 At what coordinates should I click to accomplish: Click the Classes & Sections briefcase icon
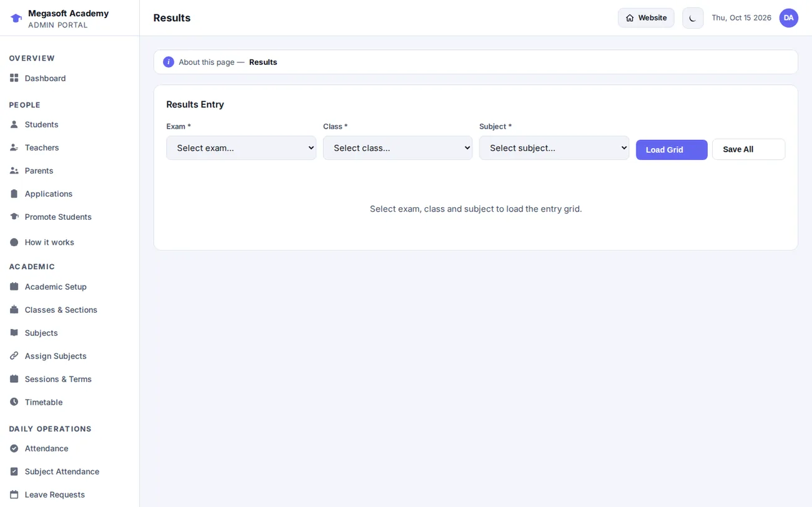[x=14, y=310]
